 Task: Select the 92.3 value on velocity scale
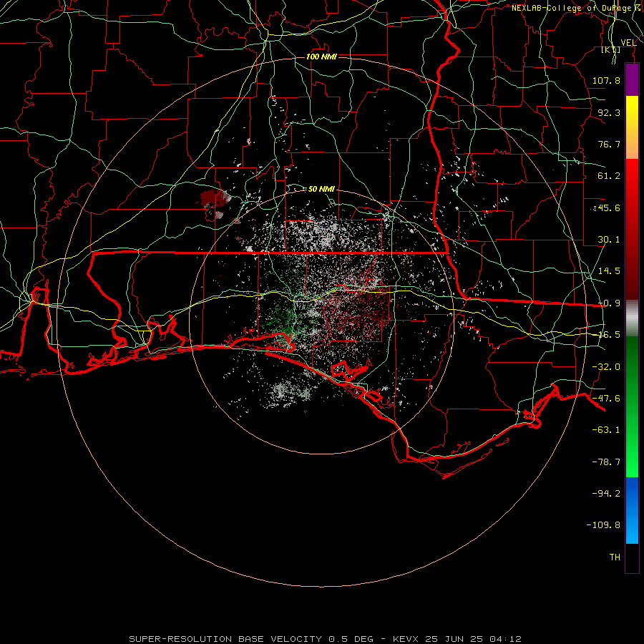click(609, 112)
